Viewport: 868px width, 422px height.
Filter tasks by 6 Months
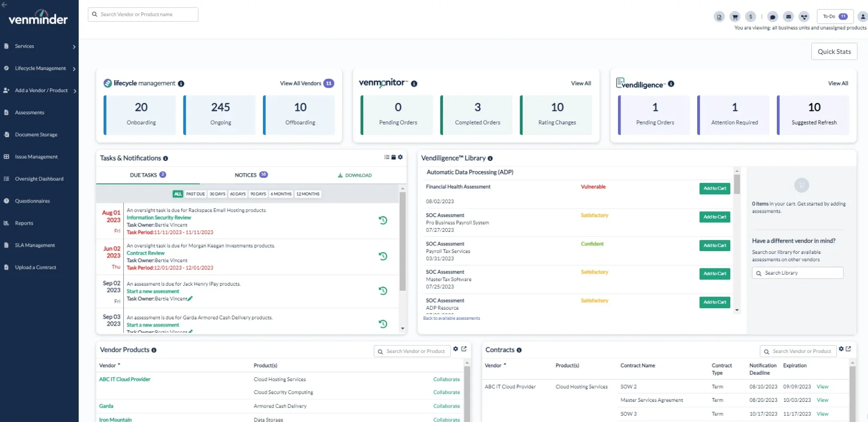coord(281,194)
